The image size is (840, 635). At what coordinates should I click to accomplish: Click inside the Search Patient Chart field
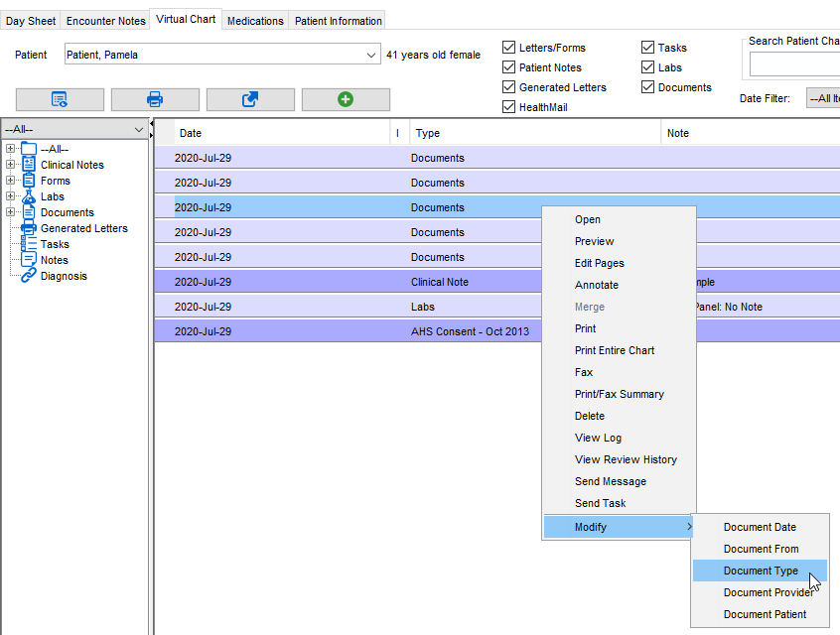[x=794, y=65]
